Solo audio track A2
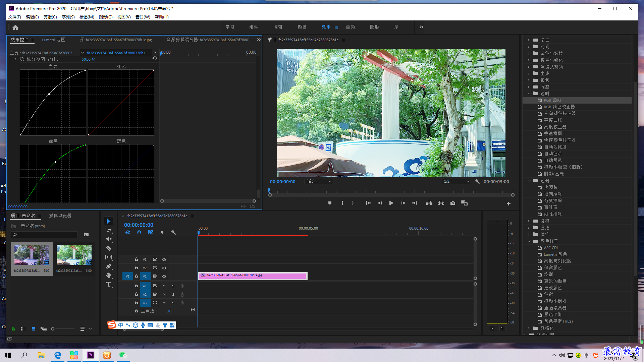The height and width of the screenshot is (362, 644). [x=173, y=294]
